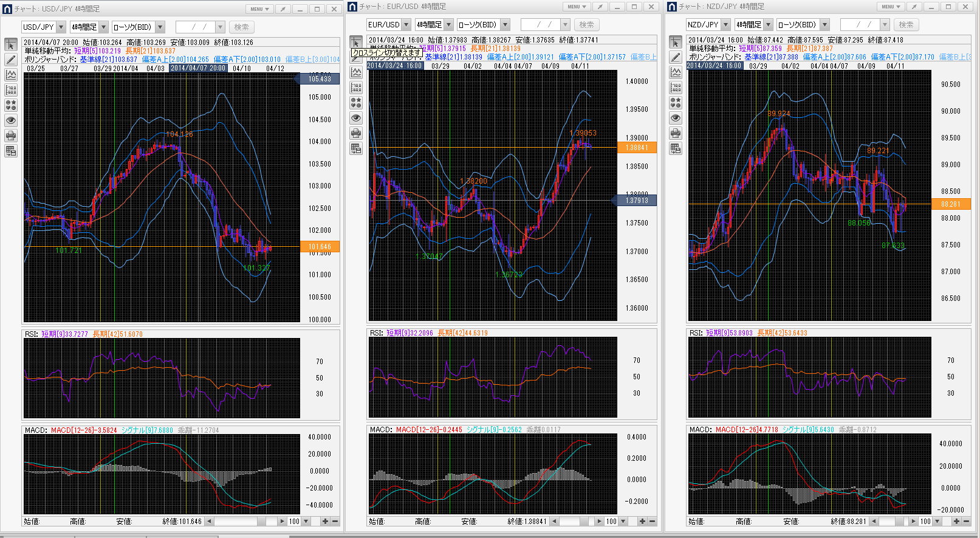Click the price scale icon in NZD/JPY chart

click(676, 88)
